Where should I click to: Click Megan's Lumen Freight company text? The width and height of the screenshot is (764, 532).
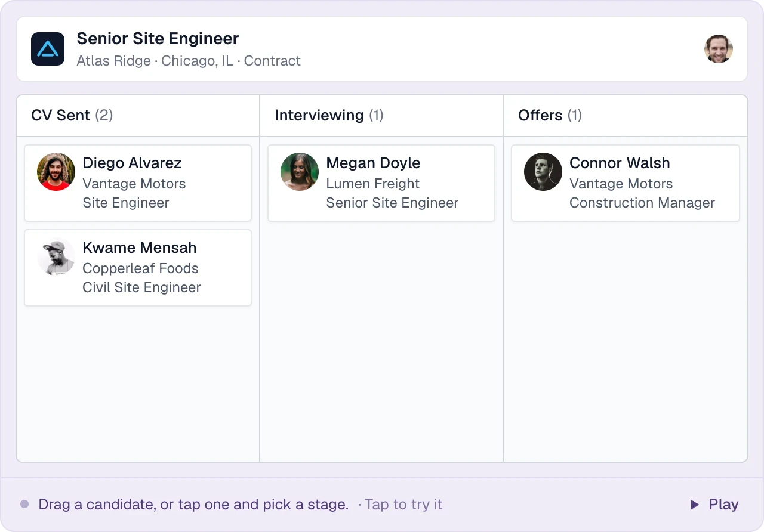(372, 184)
